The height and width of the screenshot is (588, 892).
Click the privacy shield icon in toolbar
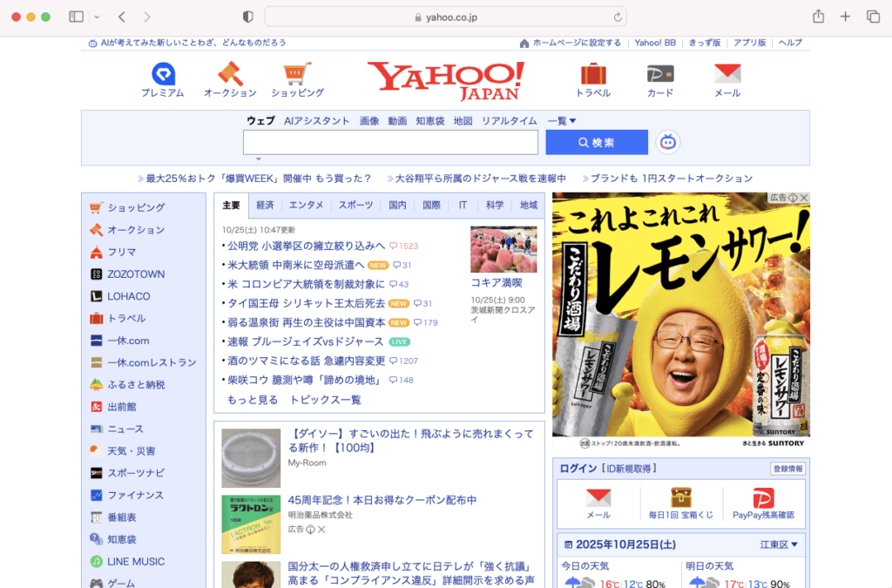click(247, 17)
